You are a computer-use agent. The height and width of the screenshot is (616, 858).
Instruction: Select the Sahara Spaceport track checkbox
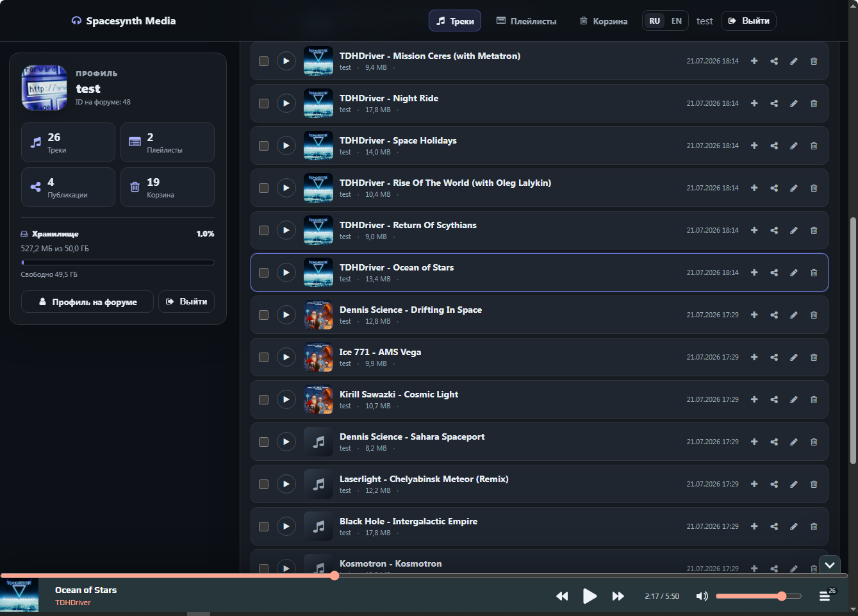pos(263,442)
